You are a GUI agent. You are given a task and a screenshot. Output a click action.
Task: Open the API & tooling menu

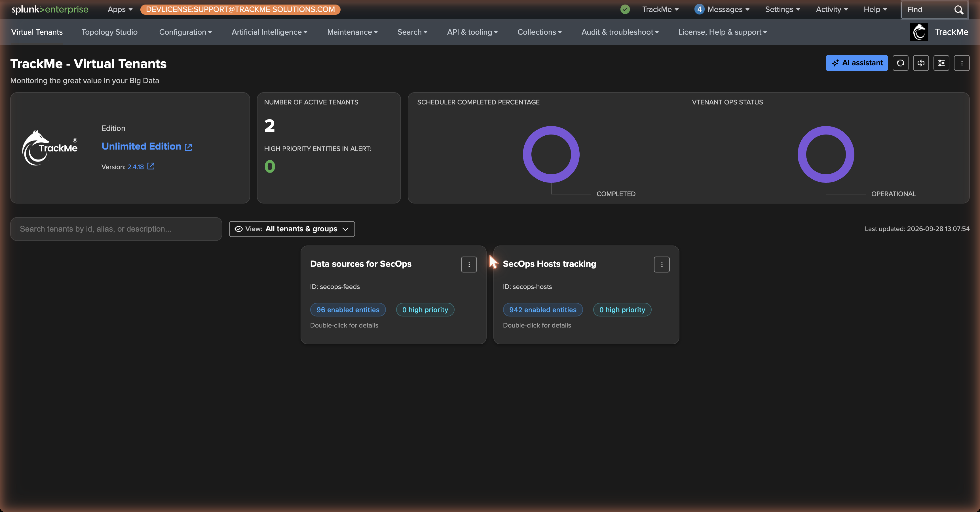point(472,32)
